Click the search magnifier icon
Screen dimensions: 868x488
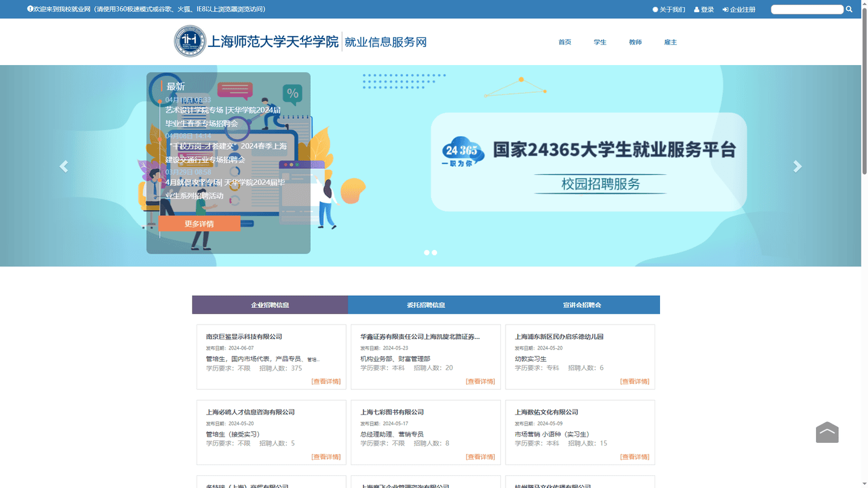[x=849, y=9]
